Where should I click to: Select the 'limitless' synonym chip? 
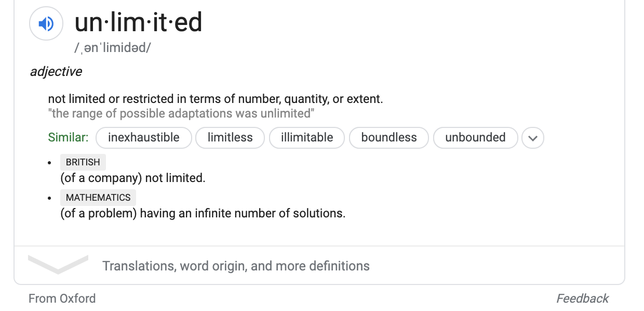[x=230, y=138]
